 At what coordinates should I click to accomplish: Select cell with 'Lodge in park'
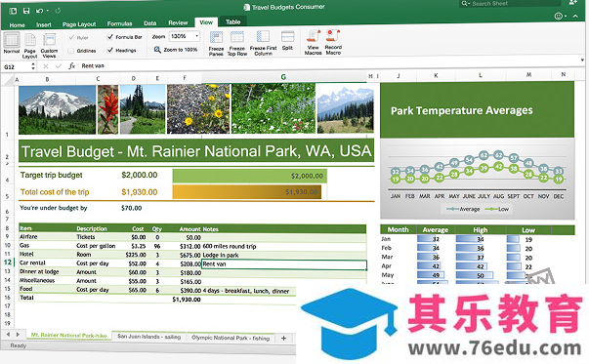click(x=284, y=255)
